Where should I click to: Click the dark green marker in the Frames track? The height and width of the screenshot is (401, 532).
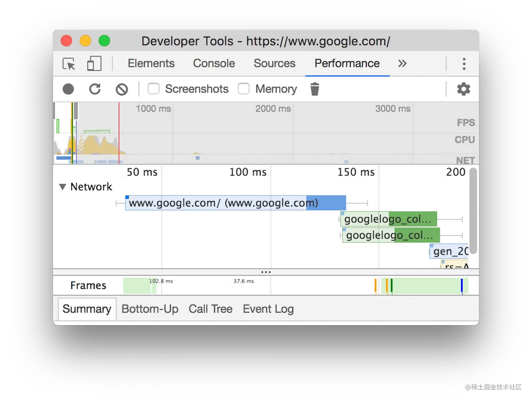click(392, 286)
